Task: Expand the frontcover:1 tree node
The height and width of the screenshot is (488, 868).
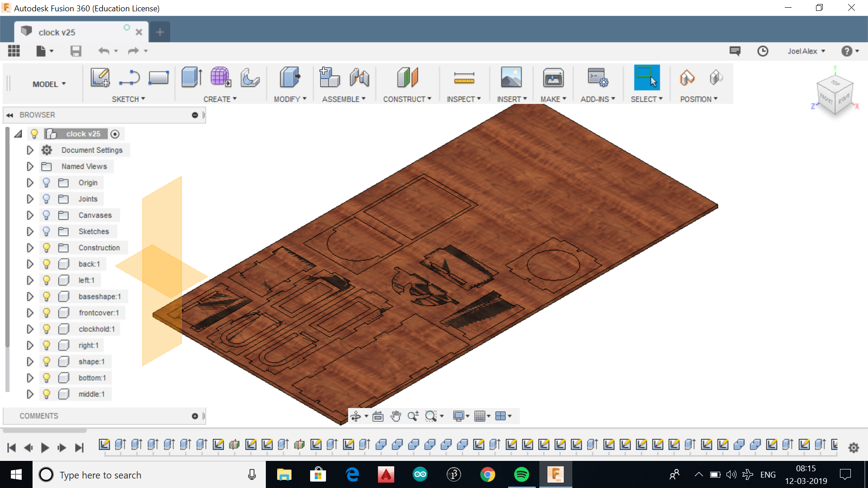Action: point(30,313)
